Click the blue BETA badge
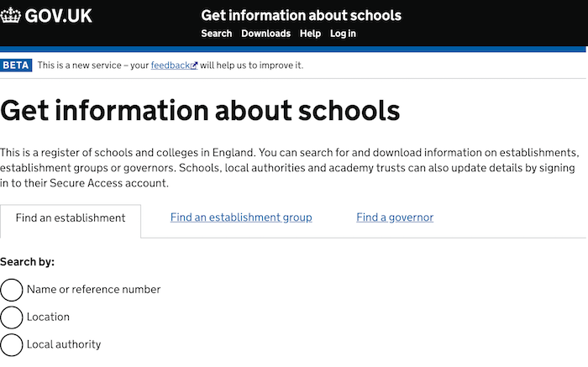Screen dimensions: 588x367 click(16, 66)
